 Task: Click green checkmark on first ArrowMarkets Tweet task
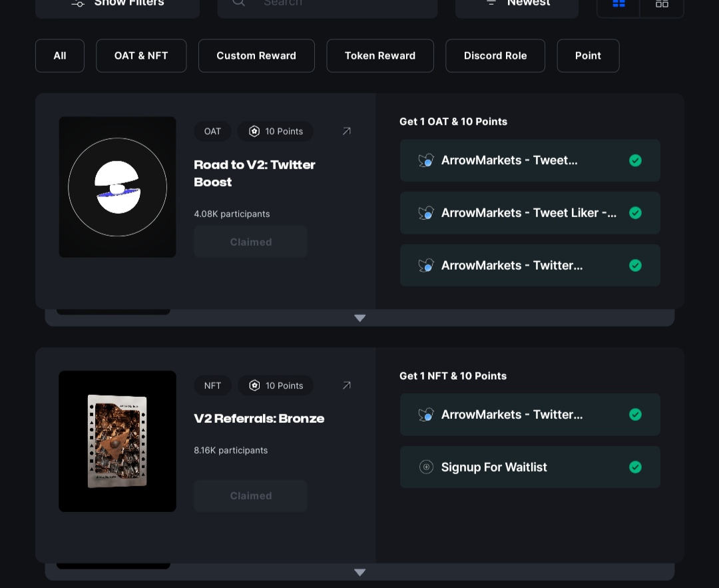tap(635, 160)
